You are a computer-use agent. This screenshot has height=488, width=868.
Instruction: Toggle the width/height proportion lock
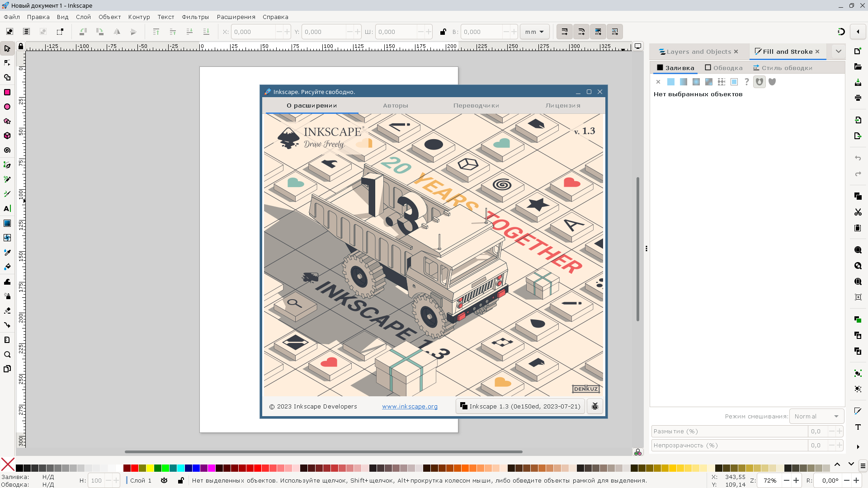[x=443, y=32]
